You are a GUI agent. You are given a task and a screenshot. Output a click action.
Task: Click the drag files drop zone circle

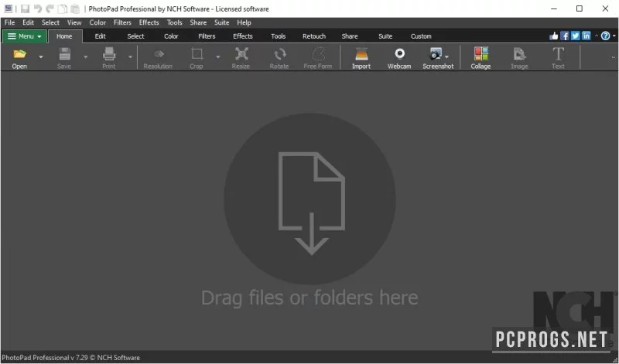coord(310,199)
